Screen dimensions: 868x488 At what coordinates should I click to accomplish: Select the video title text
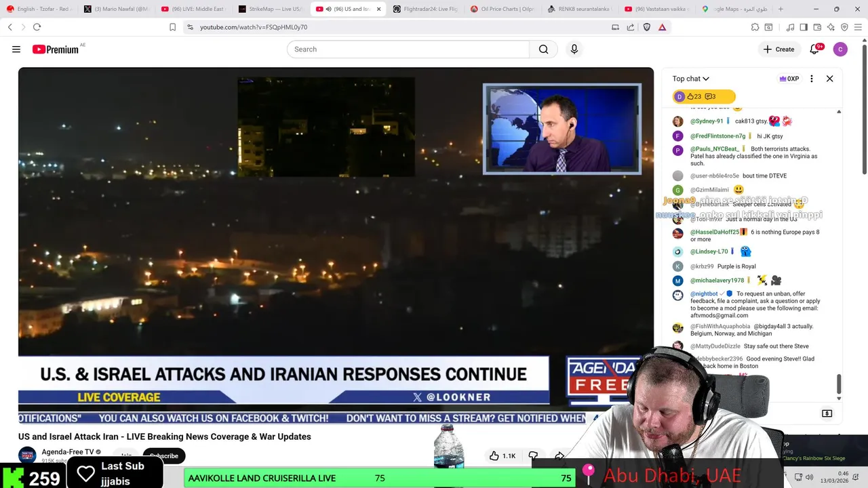[165, 436]
